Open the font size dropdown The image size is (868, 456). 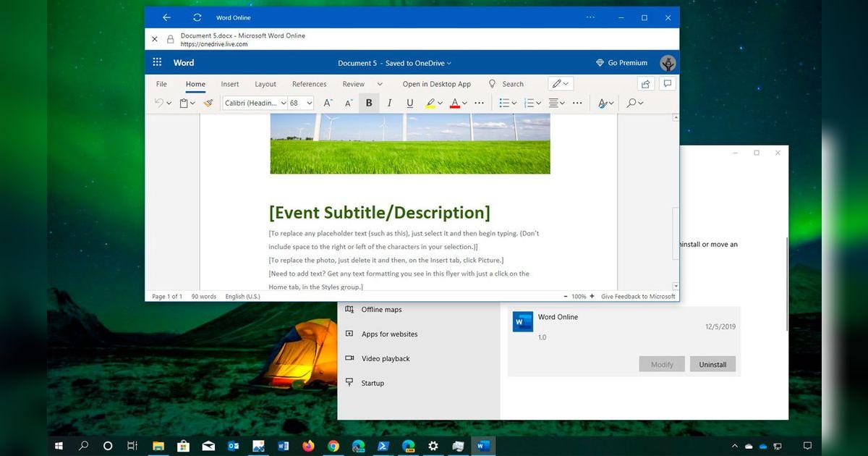point(309,103)
